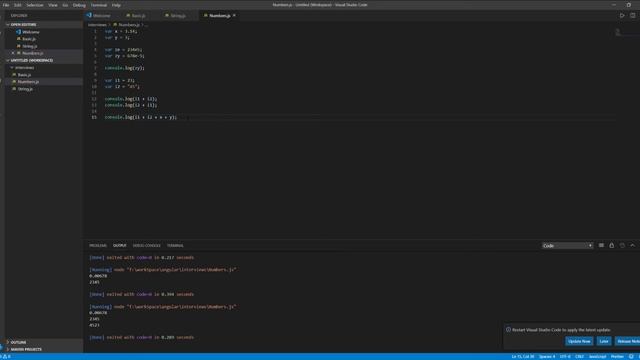Image resolution: width=640 pixels, height=360 pixels.
Task: Click the Later button in notification
Action: point(604,341)
